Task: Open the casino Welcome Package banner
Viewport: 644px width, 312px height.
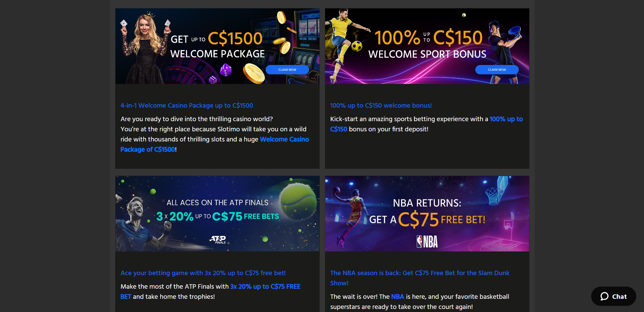Action: pyautogui.click(x=217, y=46)
